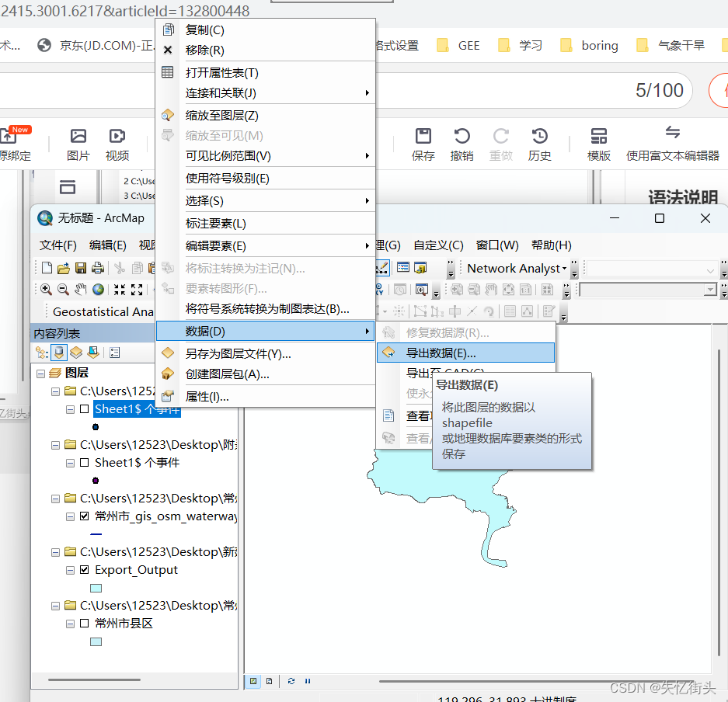Image resolution: width=728 pixels, height=702 pixels.
Task: Click the Full Extent globe icon
Action: coord(97,289)
